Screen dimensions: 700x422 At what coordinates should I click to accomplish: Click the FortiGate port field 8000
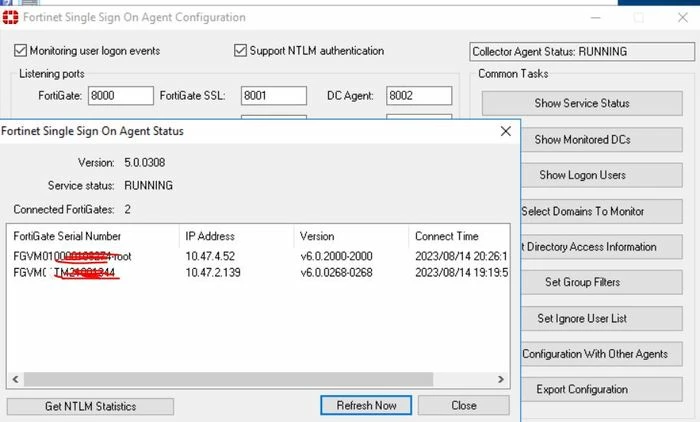tap(121, 96)
